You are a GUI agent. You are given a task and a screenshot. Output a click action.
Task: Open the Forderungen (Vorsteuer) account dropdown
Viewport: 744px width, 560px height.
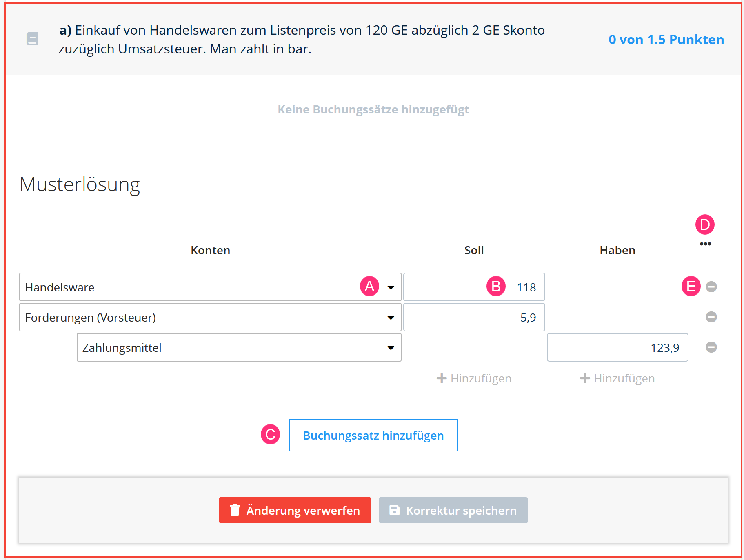click(210, 317)
